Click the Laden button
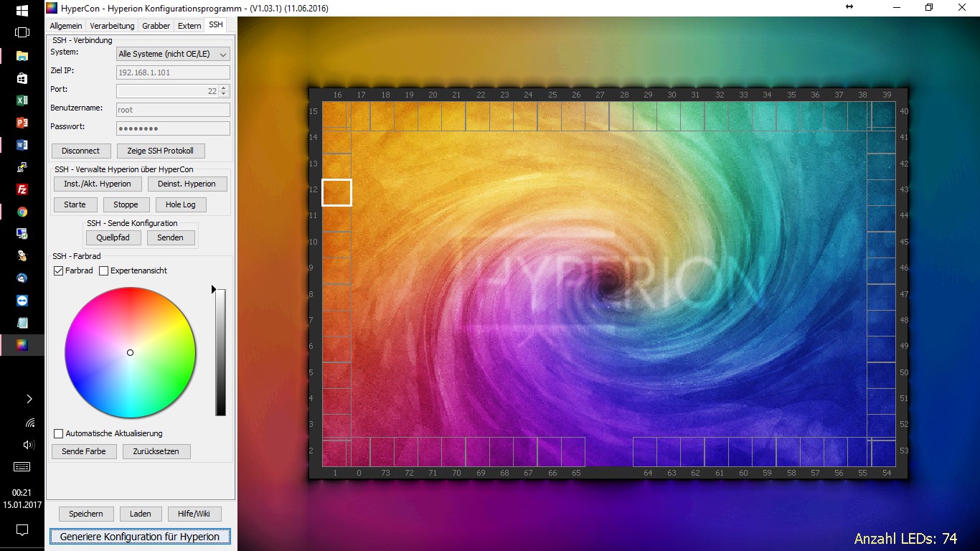The height and width of the screenshot is (551, 980). 141,514
